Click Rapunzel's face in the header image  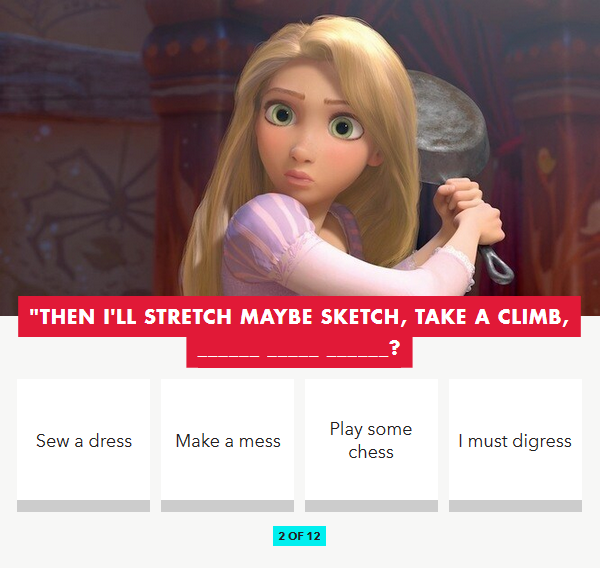point(310,136)
